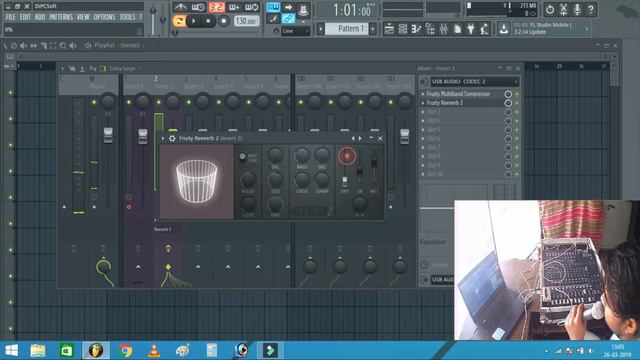Click the project info page icon
This screenshot has width=640, height=360.
(x=458, y=29)
